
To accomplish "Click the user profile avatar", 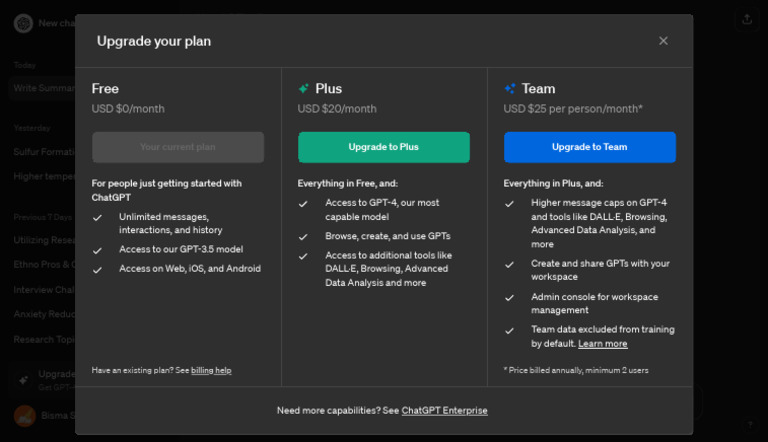I will 22,415.
